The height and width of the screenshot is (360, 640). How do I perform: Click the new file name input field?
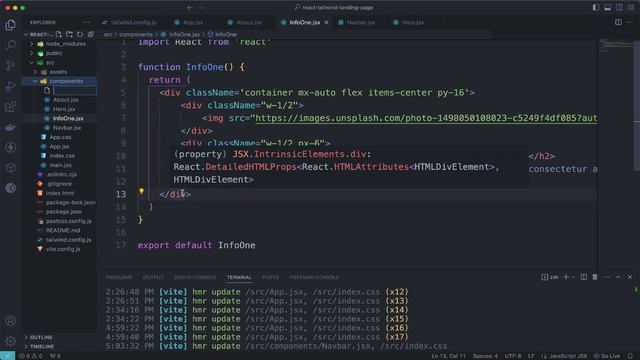(75, 90)
